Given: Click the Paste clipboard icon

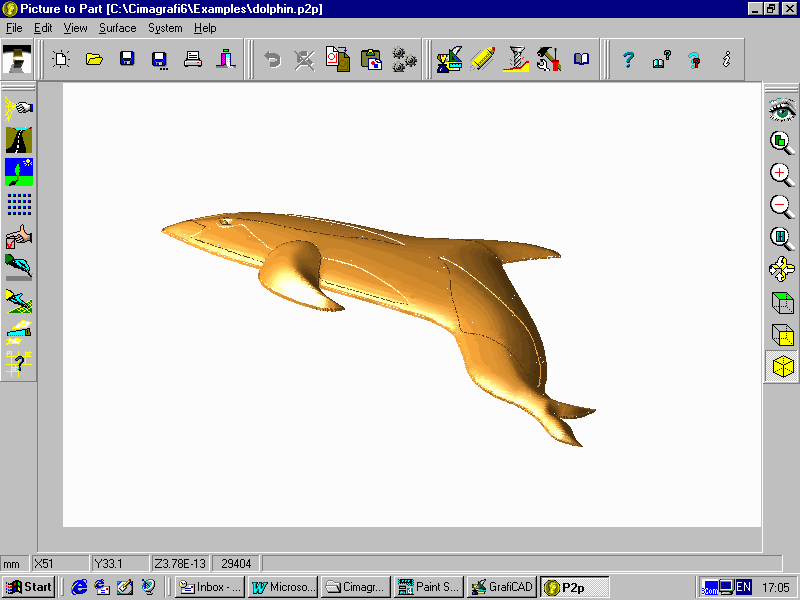Looking at the screenshot, I should point(371,59).
